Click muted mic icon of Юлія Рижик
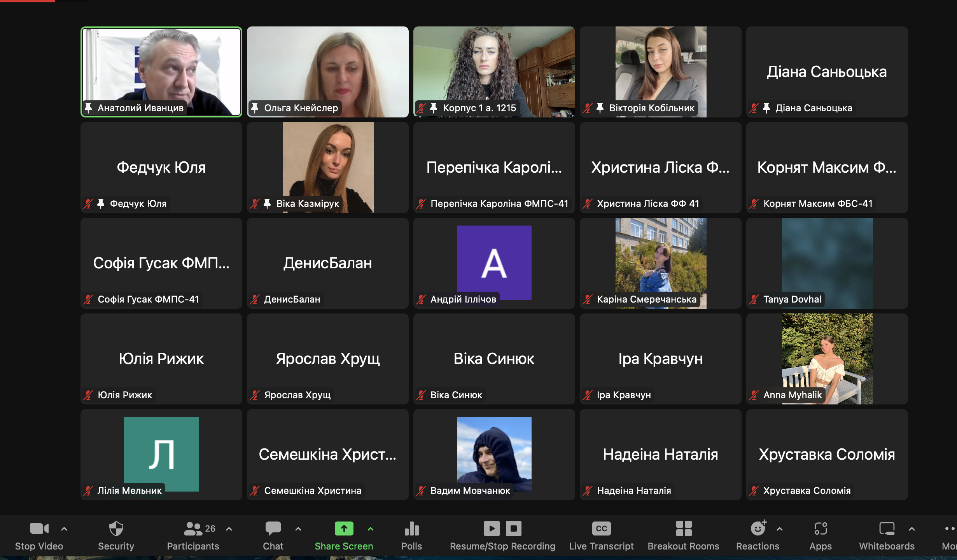 point(88,395)
